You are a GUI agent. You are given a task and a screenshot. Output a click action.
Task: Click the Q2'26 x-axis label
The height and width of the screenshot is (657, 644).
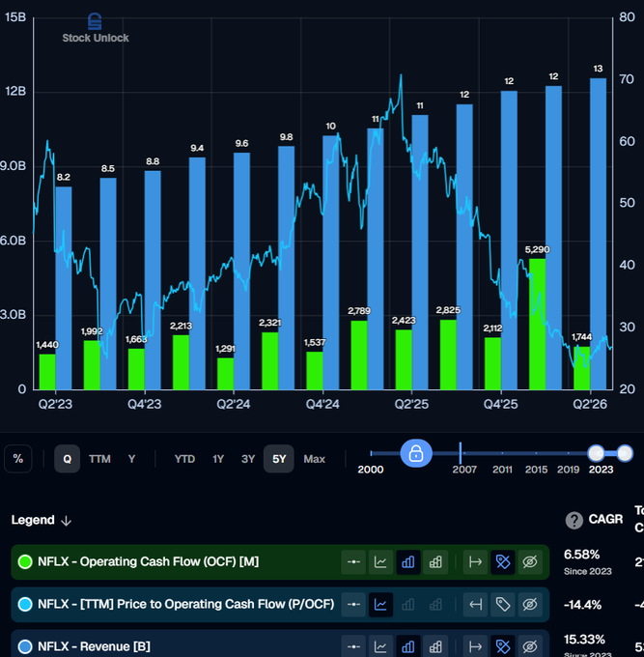point(590,404)
